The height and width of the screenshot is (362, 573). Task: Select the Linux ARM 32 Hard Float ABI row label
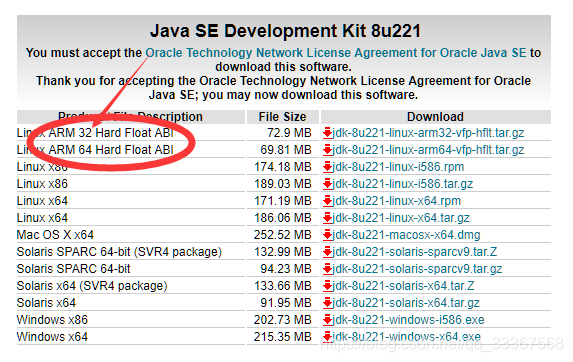pos(95,133)
